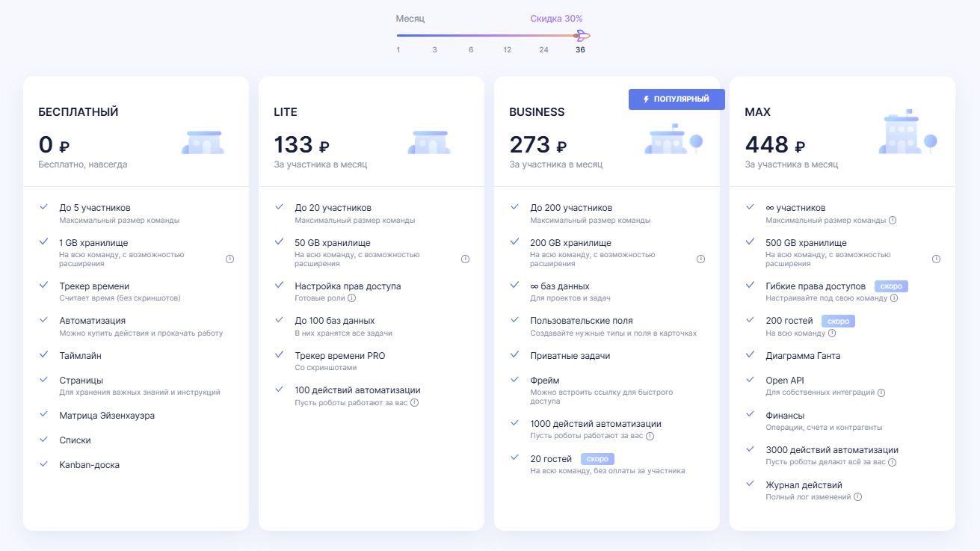Open info tooltip for Журнал действий

point(857,497)
